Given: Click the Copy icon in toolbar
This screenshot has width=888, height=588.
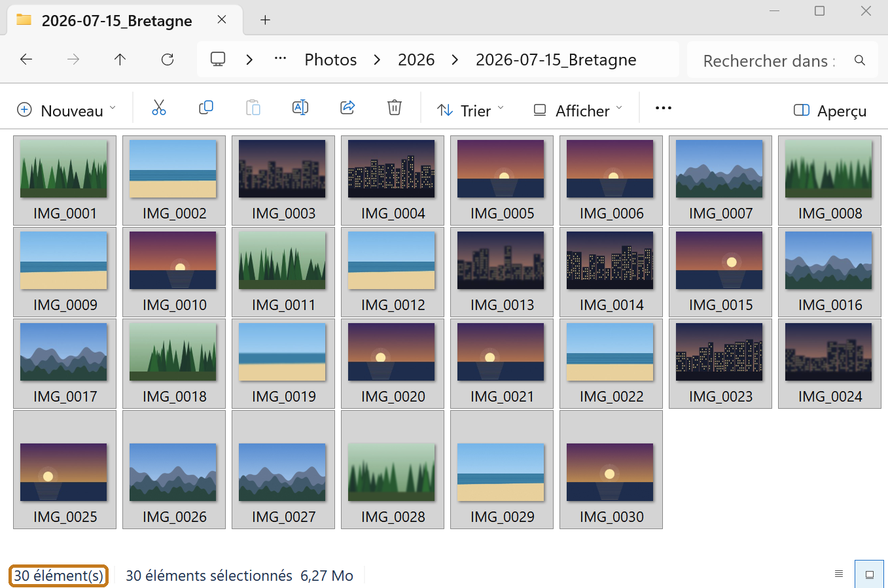Looking at the screenshot, I should (206, 108).
